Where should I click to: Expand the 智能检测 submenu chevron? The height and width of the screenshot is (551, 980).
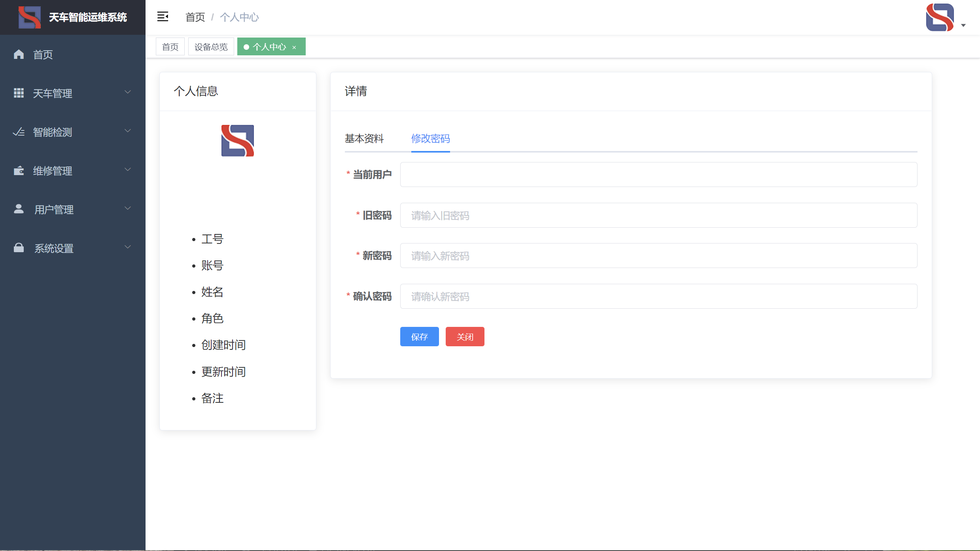pos(128,131)
